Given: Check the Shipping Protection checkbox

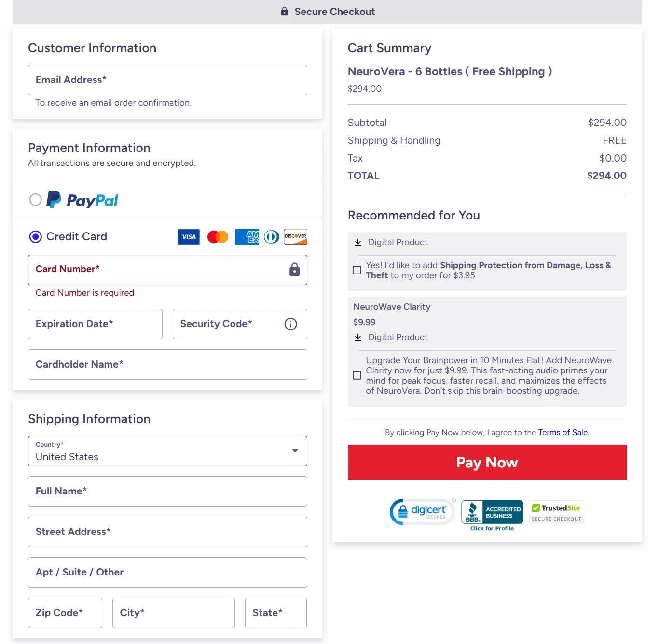Looking at the screenshot, I should click(x=357, y=271).
